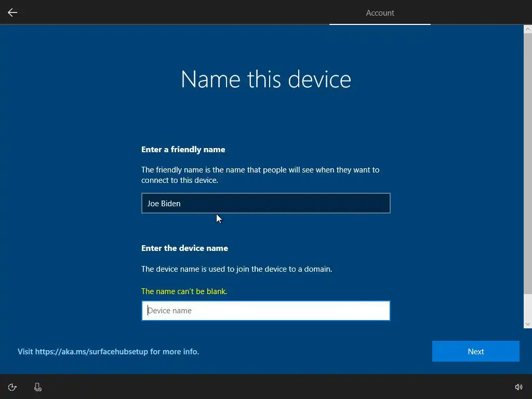Click the scrollbar up arrow
The width and height of the screenshot is (532, 399).
(528, 29)
